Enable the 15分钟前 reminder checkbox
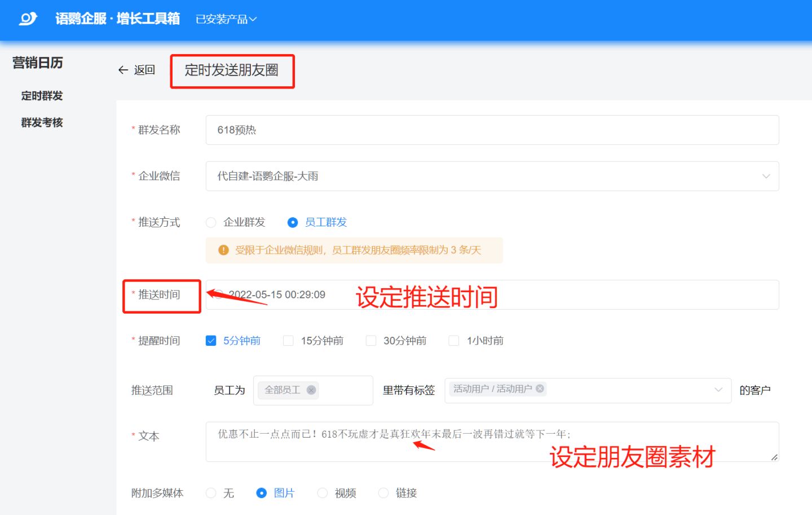Viewport: 812px width, 515px height. click(288, 341)
